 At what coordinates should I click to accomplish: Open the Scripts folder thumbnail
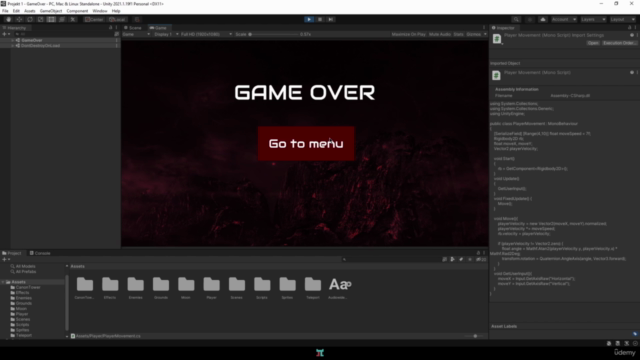coord(262,284)
